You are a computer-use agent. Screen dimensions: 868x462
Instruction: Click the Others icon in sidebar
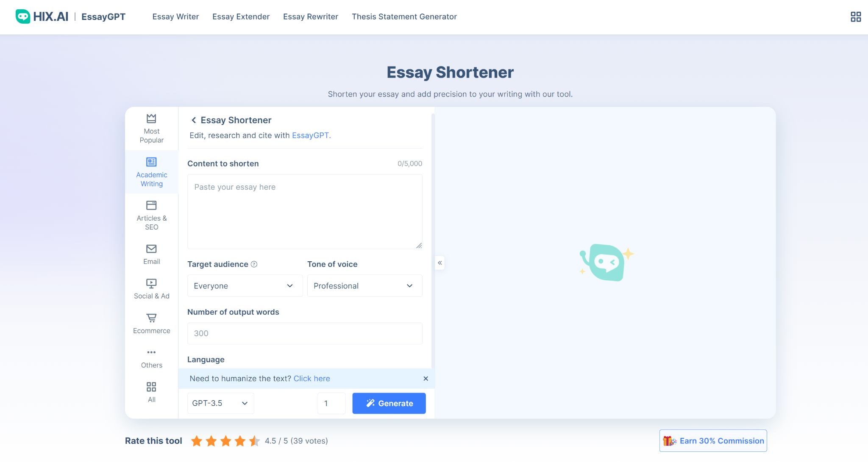pyautogui.click(x=151, y=352)
